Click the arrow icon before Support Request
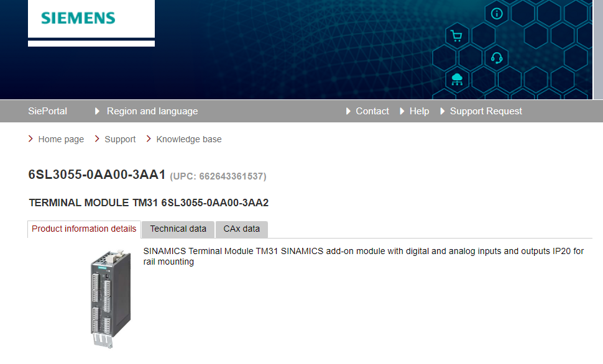Screen dimensions: 603x364 click(x=443, y=111)
